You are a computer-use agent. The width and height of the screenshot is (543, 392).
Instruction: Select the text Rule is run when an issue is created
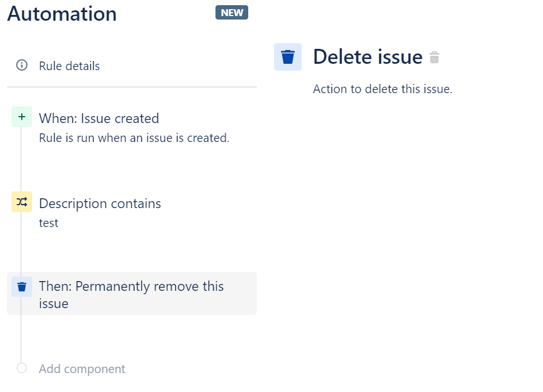[134, 138]
